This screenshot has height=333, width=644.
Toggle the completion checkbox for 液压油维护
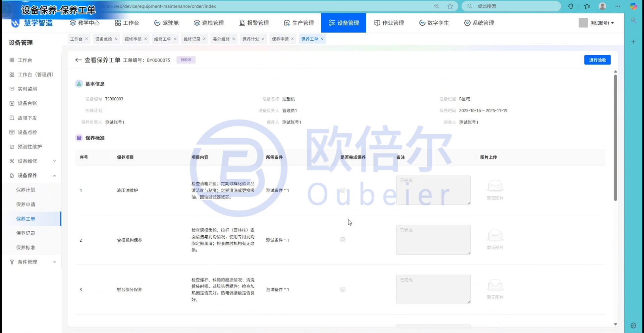[x=343, y=190]
